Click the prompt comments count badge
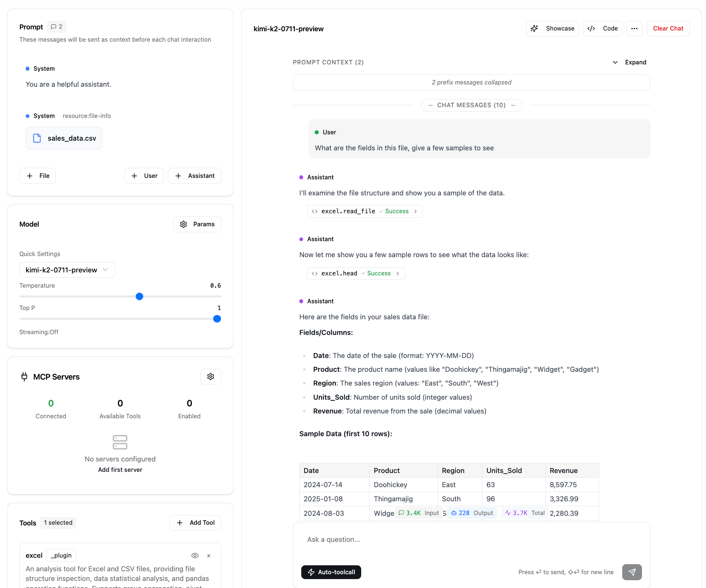This screenshot has height=588, width=706. coord(57,27)
